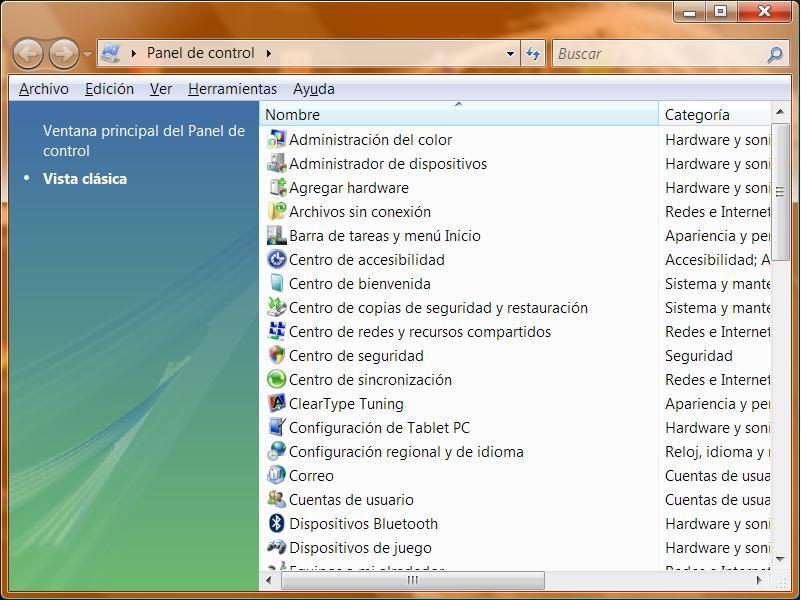Switch to Ventana principal del Panel de control
The image size is (801, 600).
click(144, 140)
